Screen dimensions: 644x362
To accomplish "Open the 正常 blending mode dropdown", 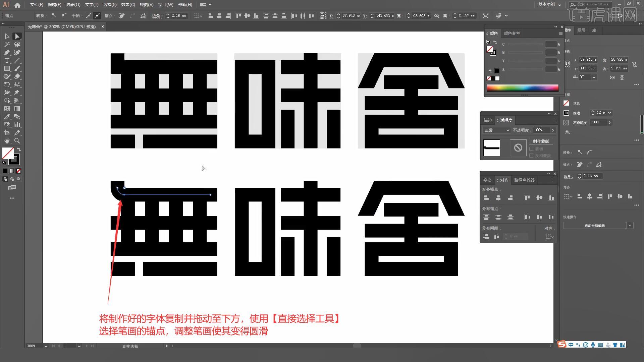I will click(x=496, y=130).
